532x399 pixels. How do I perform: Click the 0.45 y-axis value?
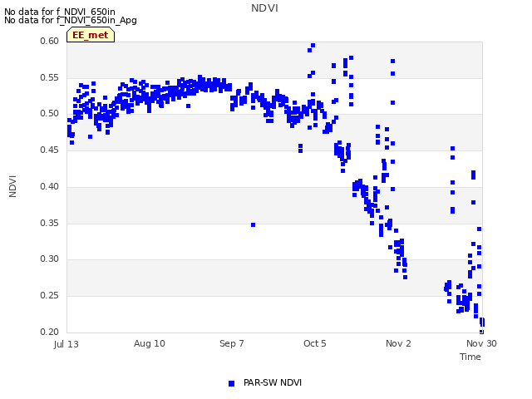50,150
